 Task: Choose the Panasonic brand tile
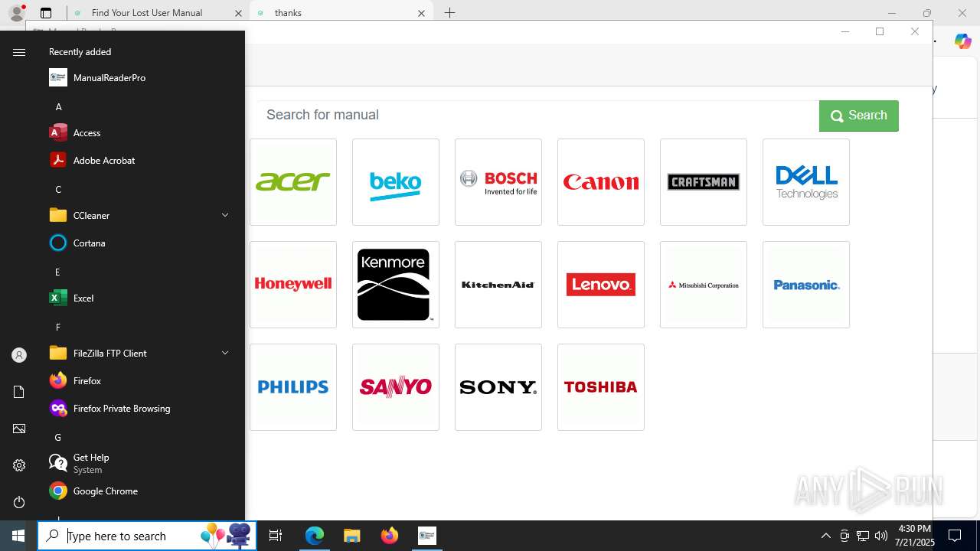click(x=806, y=285)
